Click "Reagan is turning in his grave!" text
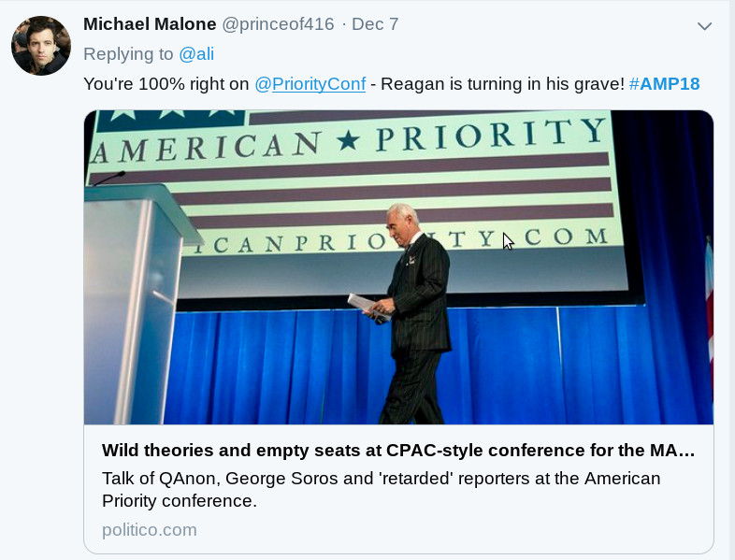The width and height of the screenshot is (735, 560). [502, 84]
